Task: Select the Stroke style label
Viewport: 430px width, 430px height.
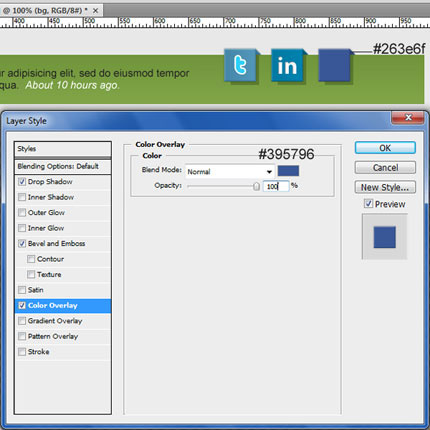Action: [x=38, y=352]
